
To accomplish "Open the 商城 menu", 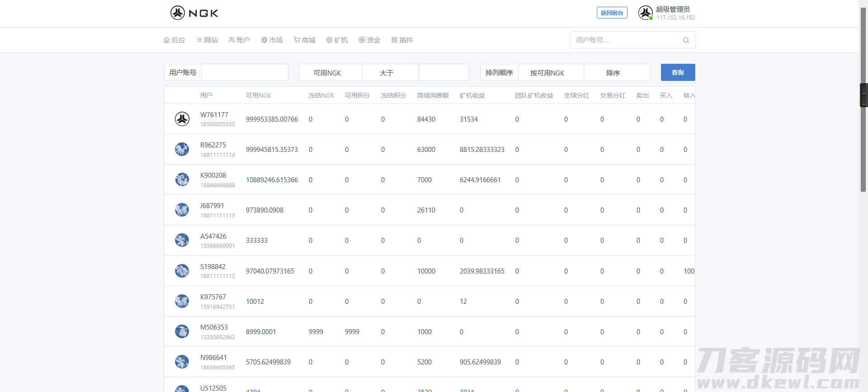I will (x=304, y=40).
